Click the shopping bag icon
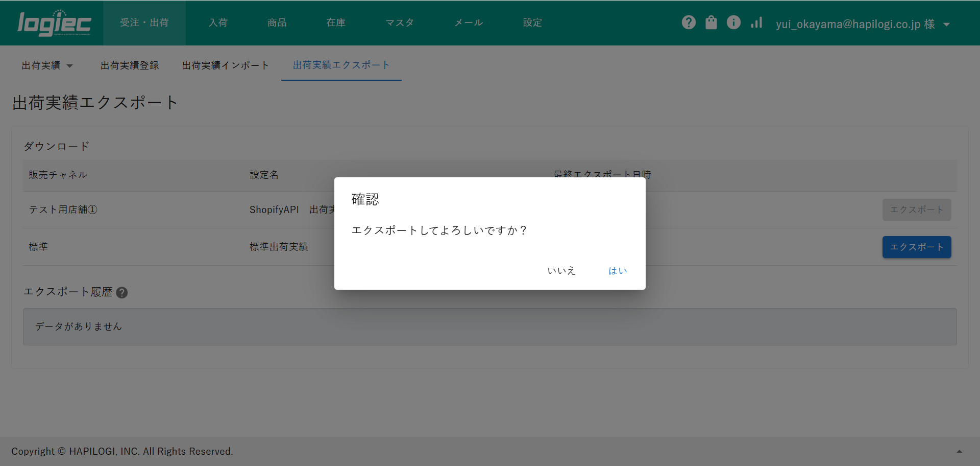Image resolution: width=980 pixels, height=466 pixels. pos(711,22)
